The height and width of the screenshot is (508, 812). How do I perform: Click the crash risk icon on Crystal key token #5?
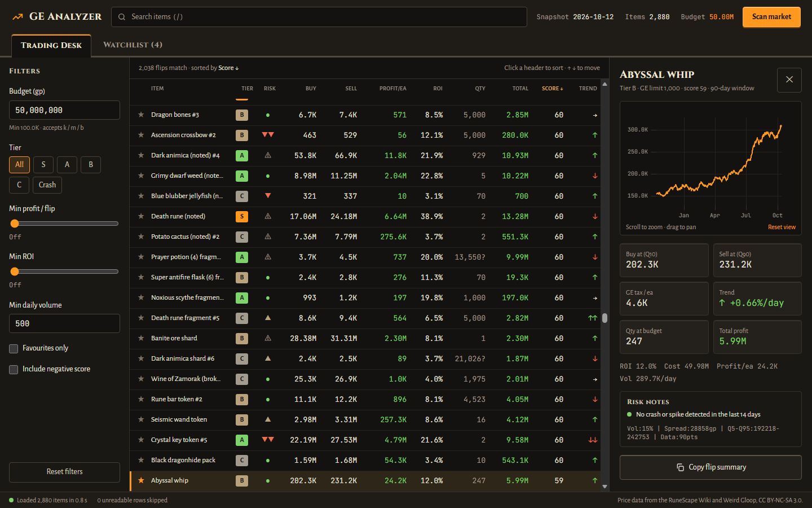tap(268, 440)
